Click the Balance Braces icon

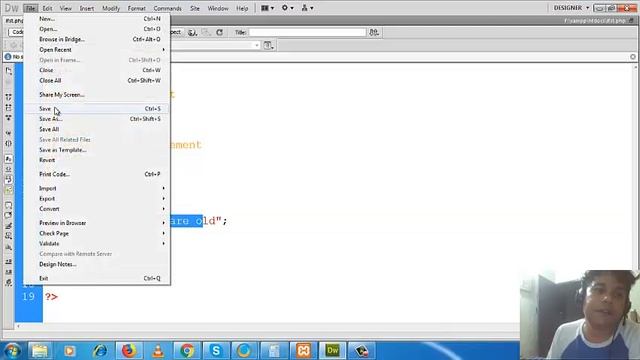coord(9,143)
